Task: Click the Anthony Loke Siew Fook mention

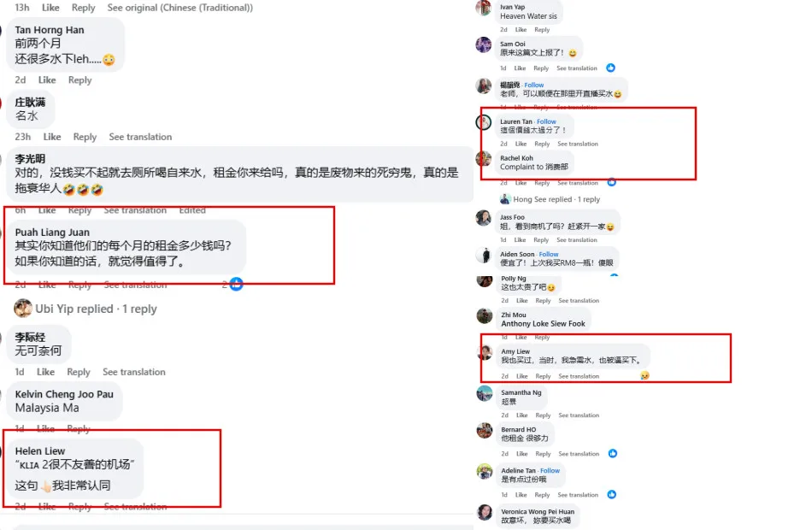Action: coord(543,323)
